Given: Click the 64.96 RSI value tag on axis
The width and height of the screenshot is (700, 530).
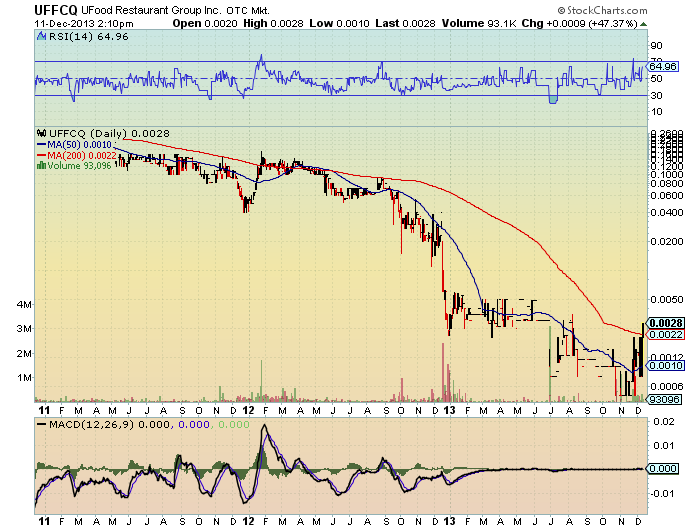Looking at the screenshot, I should [663, 67].
